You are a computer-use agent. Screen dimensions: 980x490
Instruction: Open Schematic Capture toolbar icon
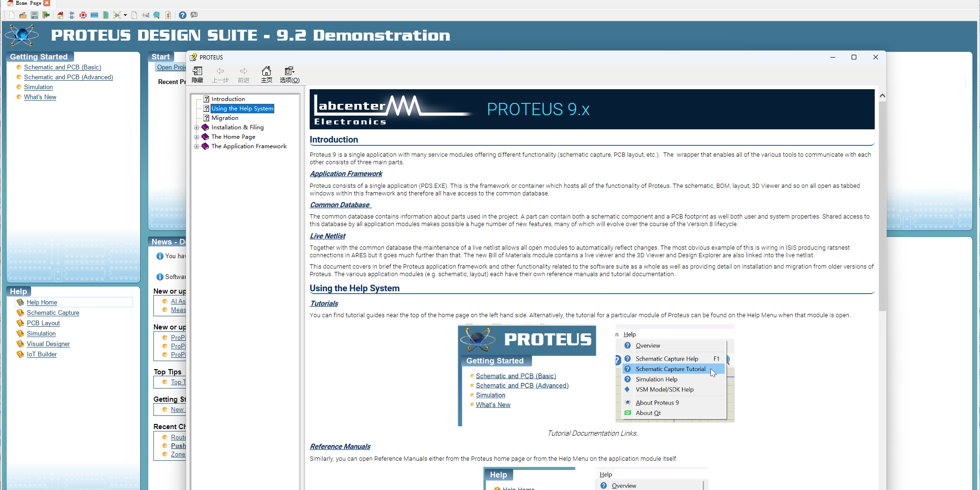[x=72, y=15]
